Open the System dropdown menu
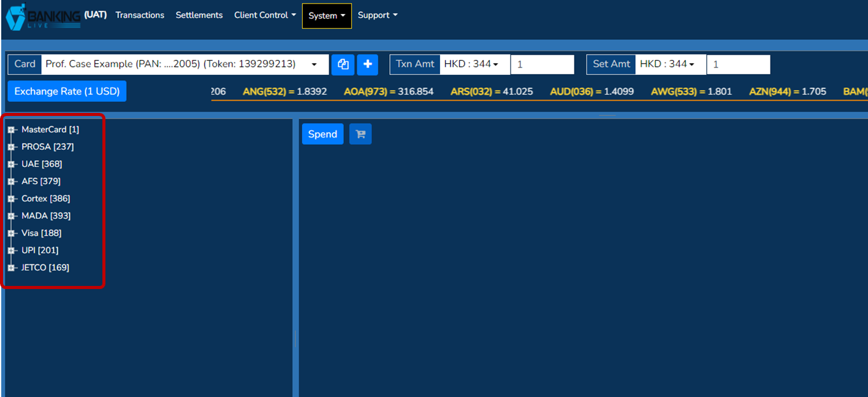 tap(327, 16)
